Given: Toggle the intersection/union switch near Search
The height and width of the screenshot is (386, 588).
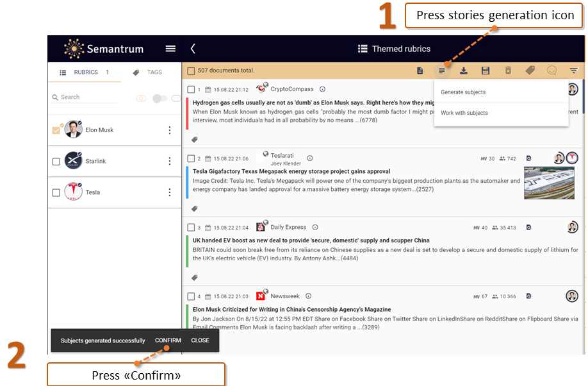Looking at the screenshot, I should tap(159, 98).
